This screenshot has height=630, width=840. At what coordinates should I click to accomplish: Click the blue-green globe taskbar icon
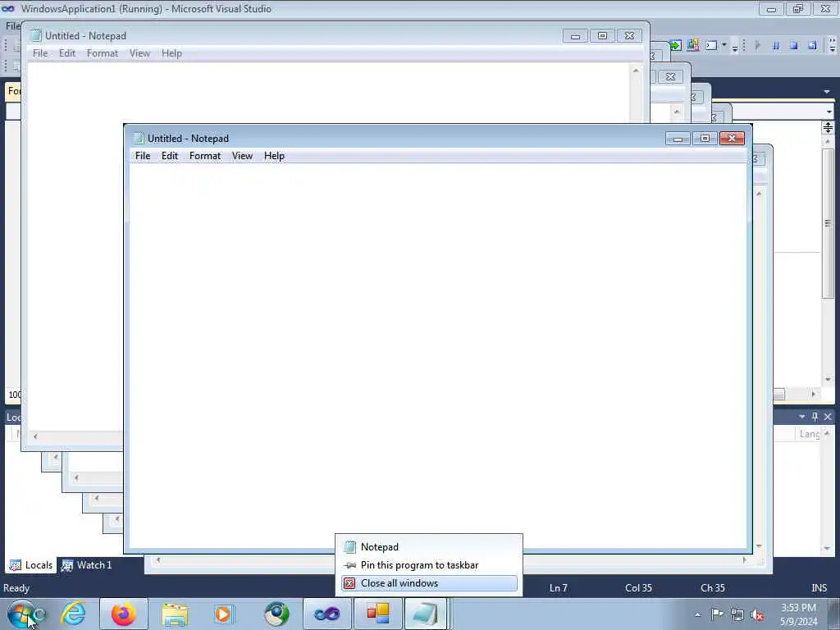pos(276,614)
